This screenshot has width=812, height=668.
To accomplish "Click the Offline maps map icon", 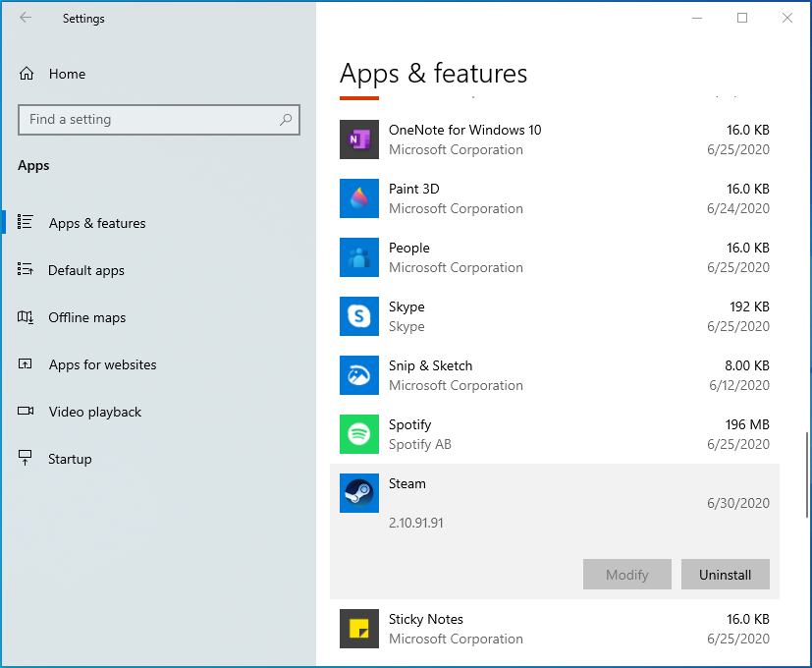I will click(x=25, y=316).
